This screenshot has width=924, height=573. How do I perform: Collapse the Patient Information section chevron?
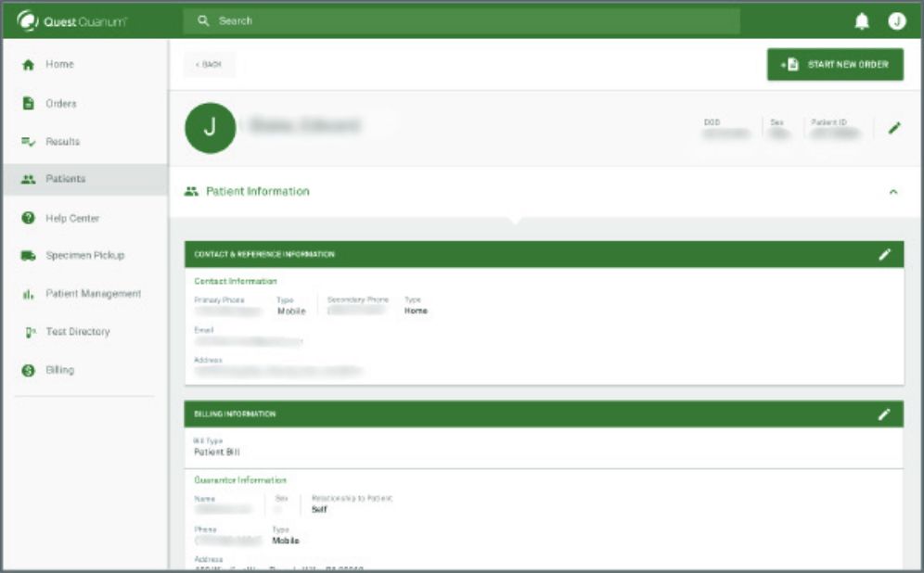tap(893, 192)
